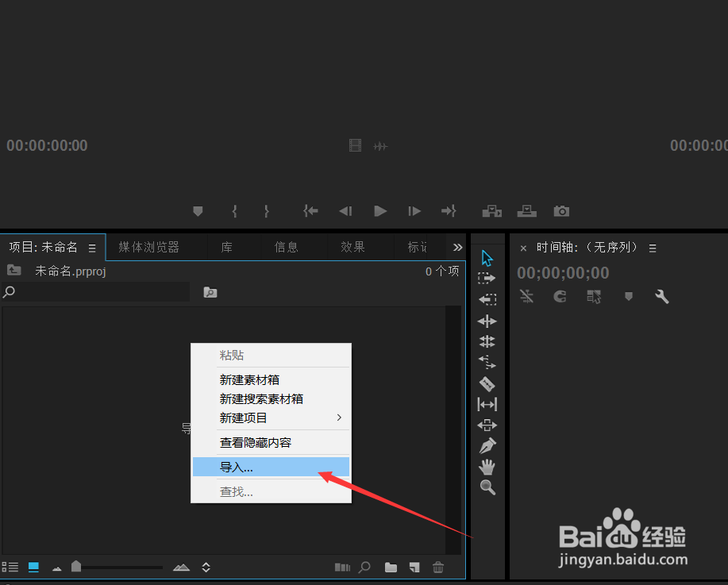This screenshot has width=728, height=585.
Task: Open timeline display settings wrench
Action: point(661,296)
